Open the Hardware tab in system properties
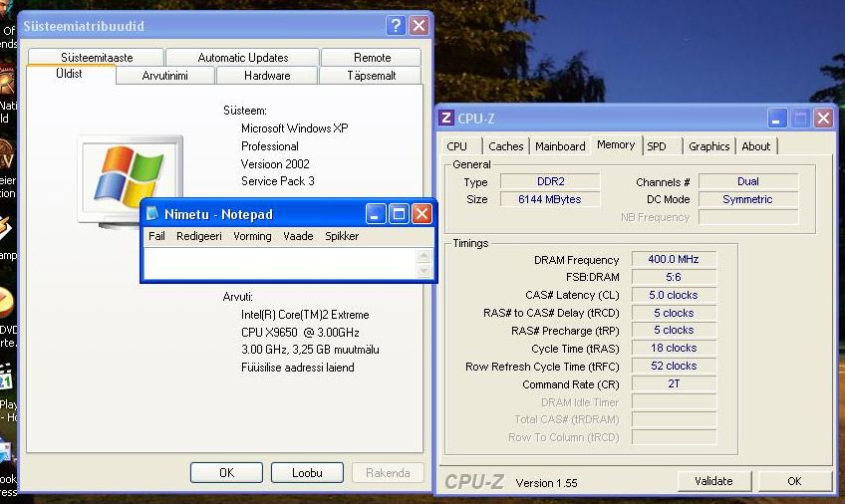This screenshot has width=845, height=504. tap(267, 76)
